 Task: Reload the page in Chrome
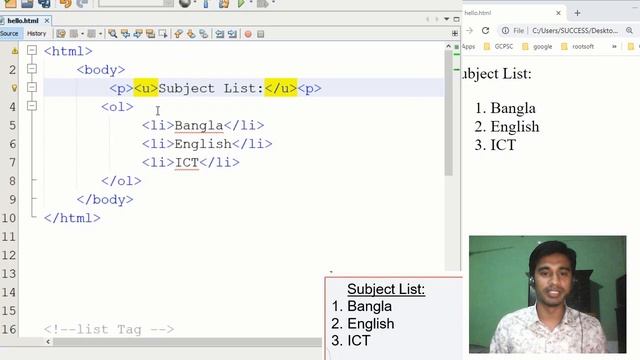[x=485, y=30]
